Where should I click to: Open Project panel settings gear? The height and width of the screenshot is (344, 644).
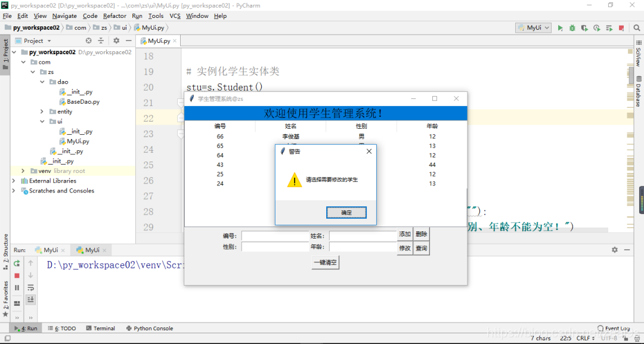pos(116,41)
